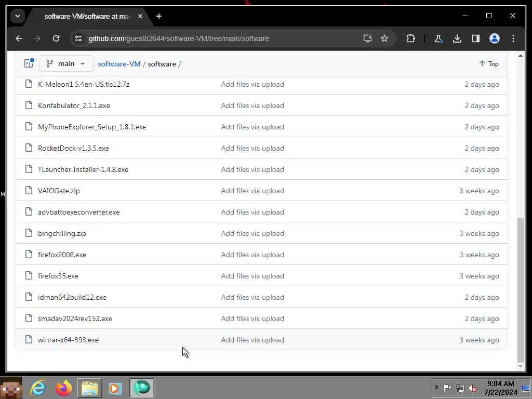Open the Chrome profile avatar
Image resolution: width=532 pixels, height=399 pixels.
pyautogui.click(x=495, y=38)
